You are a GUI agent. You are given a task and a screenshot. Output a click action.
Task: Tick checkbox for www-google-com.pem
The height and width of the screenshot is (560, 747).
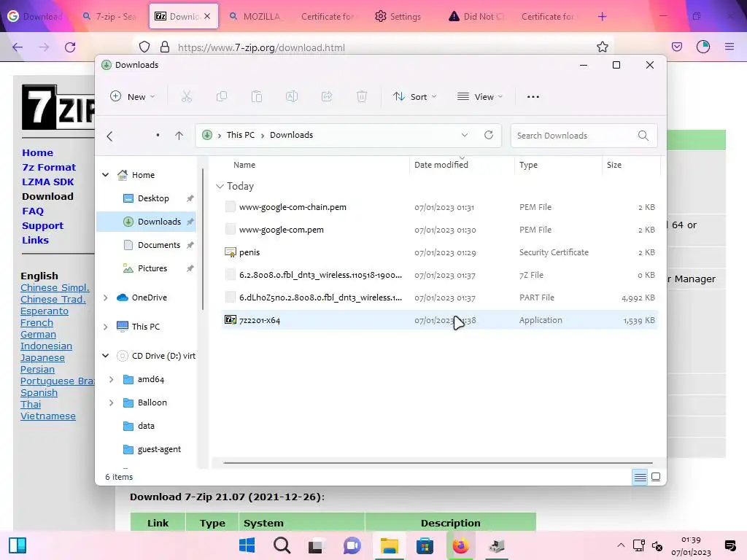tap(230, 229)
